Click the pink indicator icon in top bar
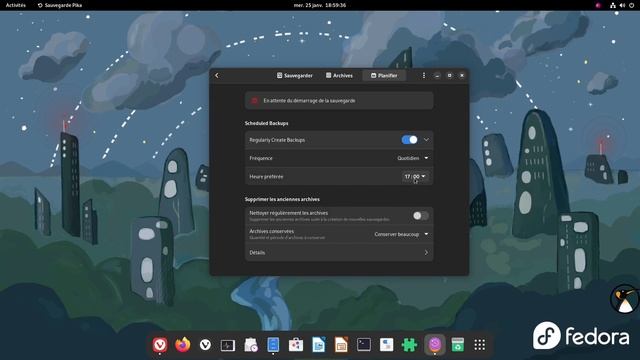Image resolution: width=640 pixels, height=360 pixels. [x=598, y=5]
